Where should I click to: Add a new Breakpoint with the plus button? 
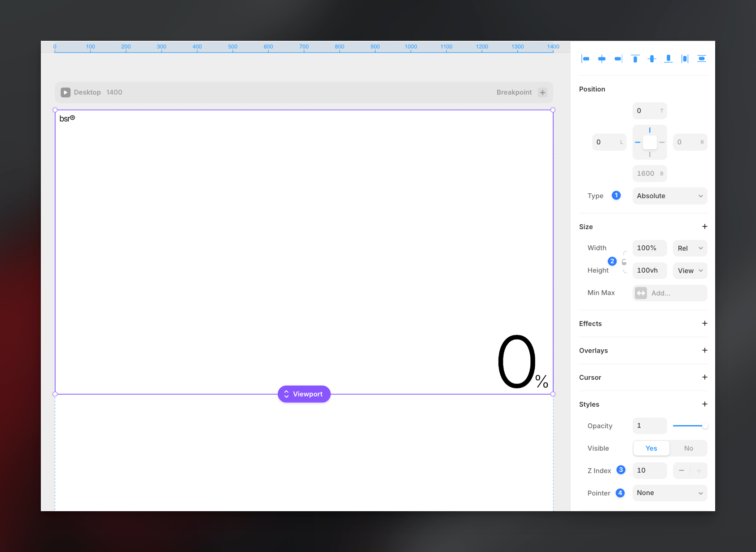click(x=542, y=92)
